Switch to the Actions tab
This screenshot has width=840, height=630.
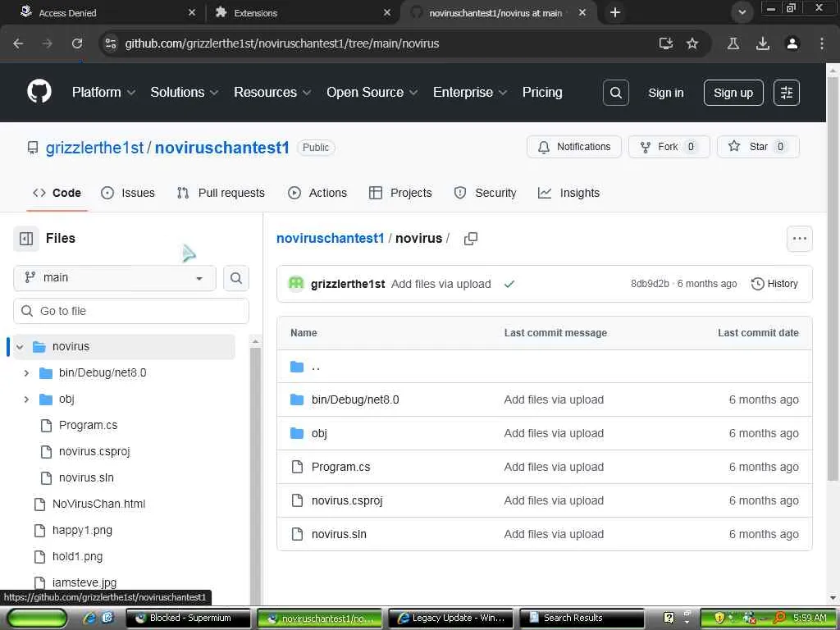pyautogui.click(x=317, y=193)
